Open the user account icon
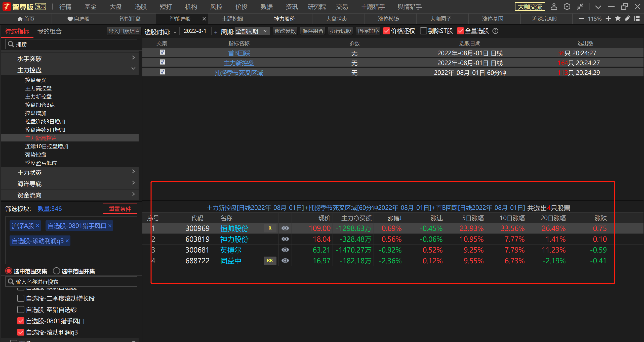 tap(554, 7)
